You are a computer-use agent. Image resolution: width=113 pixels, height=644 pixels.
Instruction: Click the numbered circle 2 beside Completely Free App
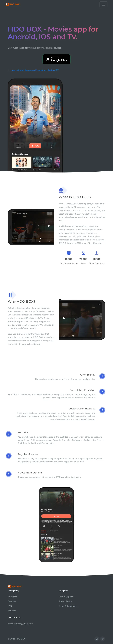pos(102,391)
